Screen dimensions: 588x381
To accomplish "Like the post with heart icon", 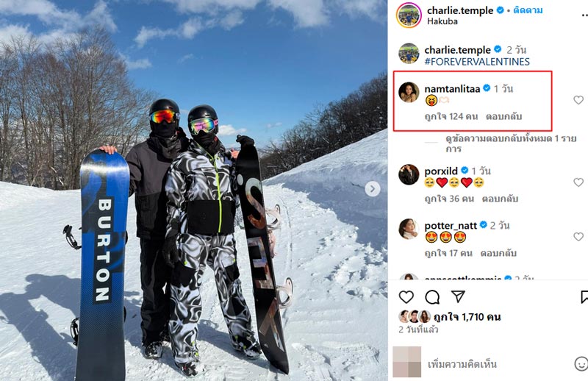I will click(406, 297).
